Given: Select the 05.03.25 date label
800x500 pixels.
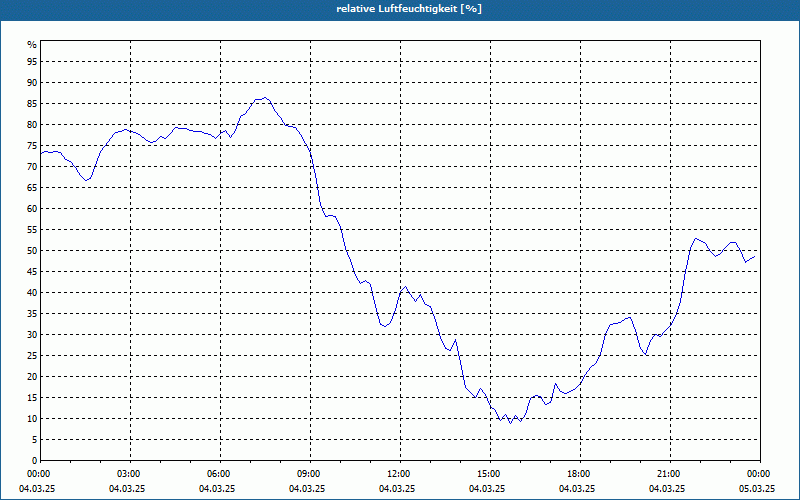Looking at the screenshot, I should pos(757,489).
